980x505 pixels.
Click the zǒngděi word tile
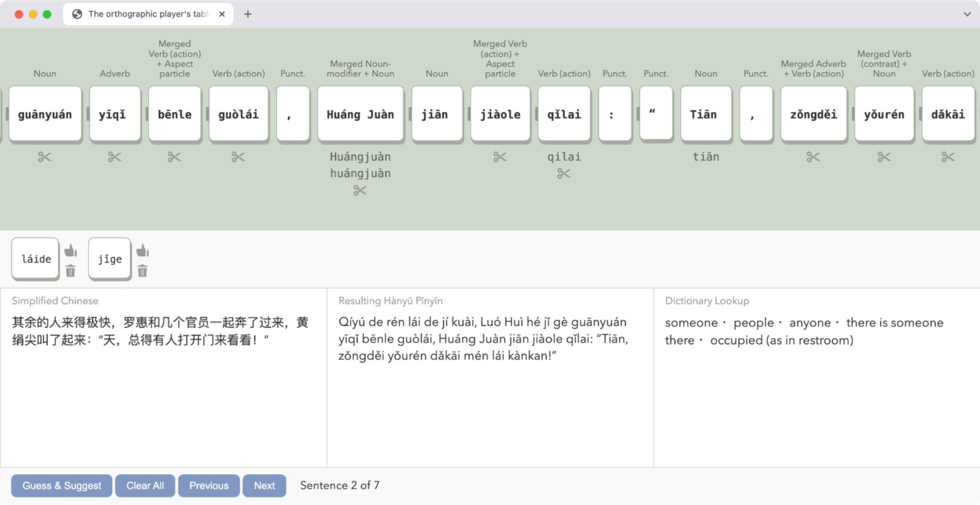coord(813,114)
